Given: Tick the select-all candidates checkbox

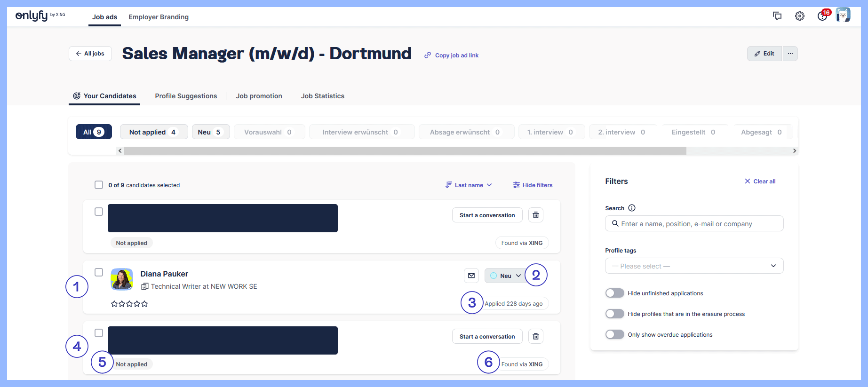Looking at the screenshot, I should coord(99,185).
